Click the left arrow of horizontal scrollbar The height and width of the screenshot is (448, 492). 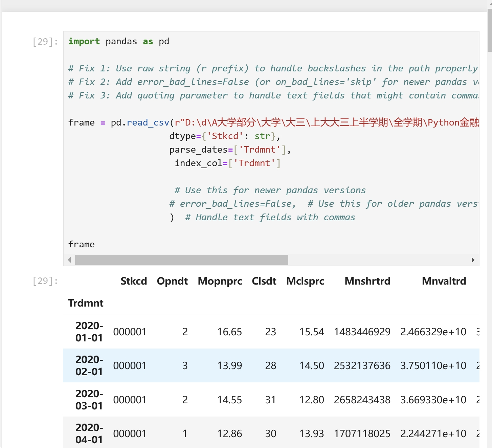point(69,260)
